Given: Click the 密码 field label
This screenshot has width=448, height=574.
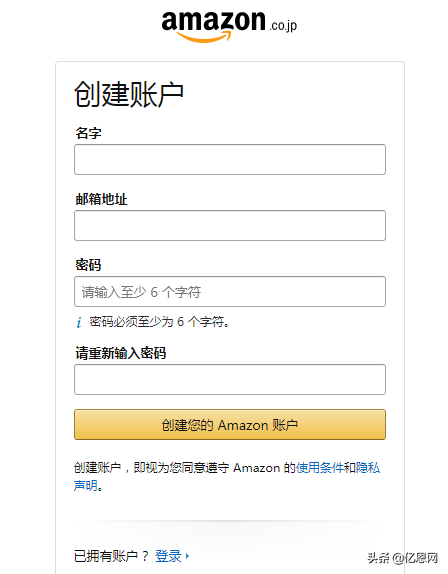Looking at the screenshot, I should [x=88, y=265].
